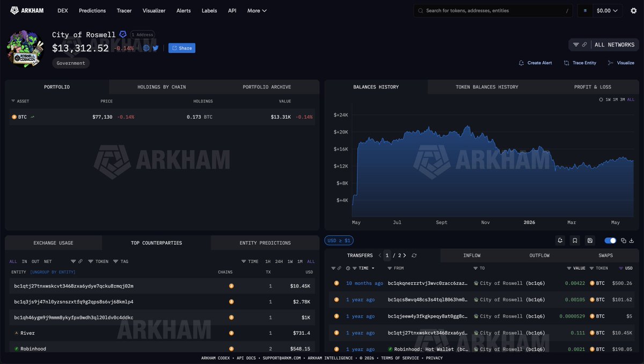Open the entity's website globe icon
This screenshot has width=644, height=364.
click(x=147, y=48)
